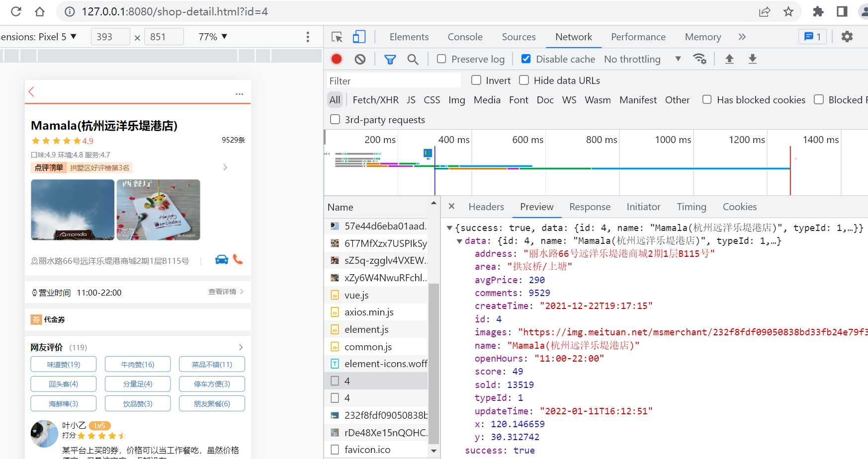The width and height of the screenshot is (868, 459).
Task: Switch to the Sources tab
Action: 519,37
